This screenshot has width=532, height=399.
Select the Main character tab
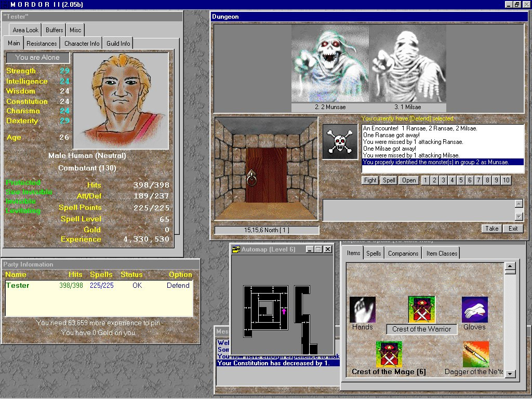pos(14,43)
